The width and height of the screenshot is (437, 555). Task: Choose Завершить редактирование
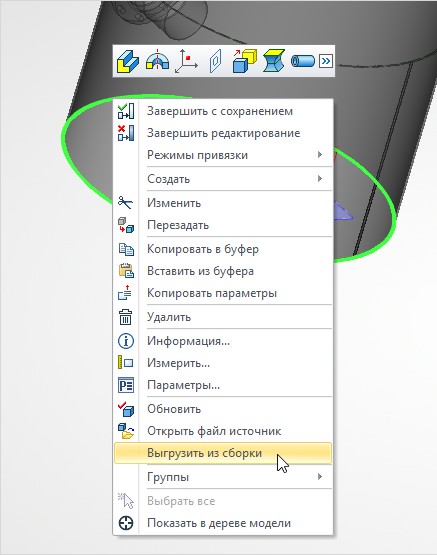pos(223,133)
